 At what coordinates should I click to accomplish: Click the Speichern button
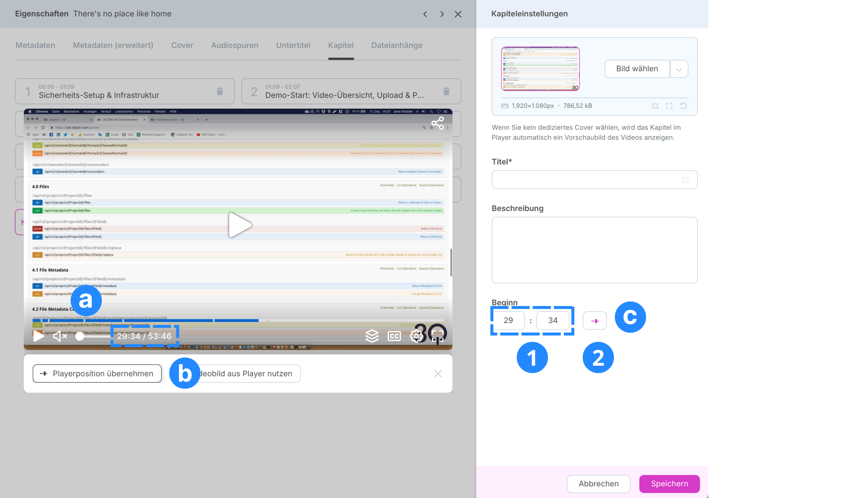pos(669,484)
